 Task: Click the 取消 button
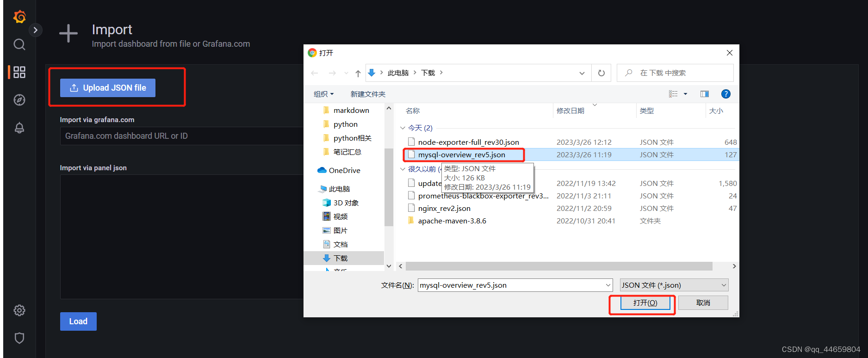(703, 303)
